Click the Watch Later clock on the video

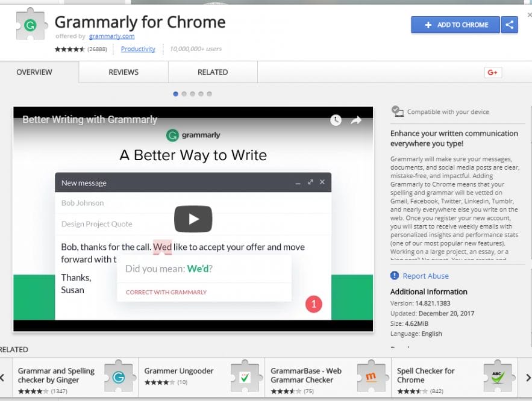click(336, 120)
